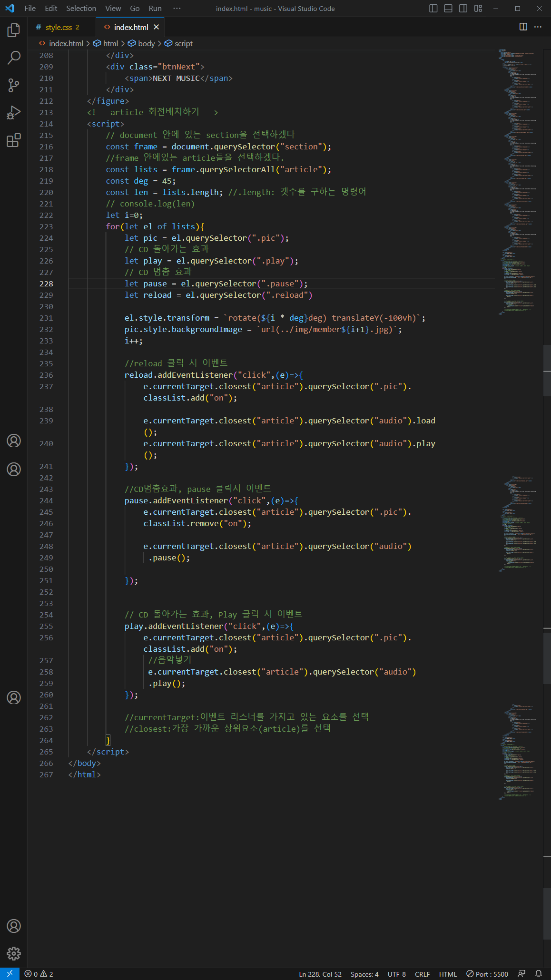Image resolution: width=551 pixels, height=980 pixels.
Task: Click the vertical scrollbar in the editor
Action: point(547,370)
